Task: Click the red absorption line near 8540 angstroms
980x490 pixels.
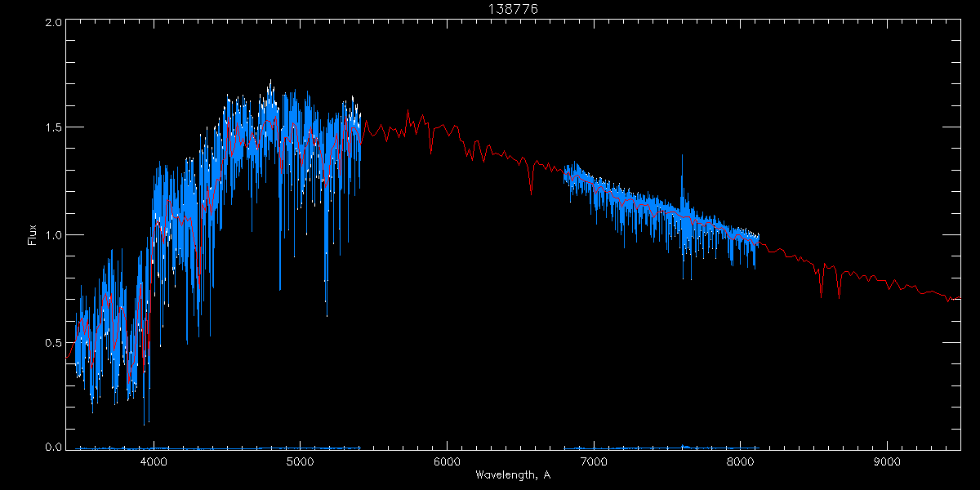Action: coord(821,287)
